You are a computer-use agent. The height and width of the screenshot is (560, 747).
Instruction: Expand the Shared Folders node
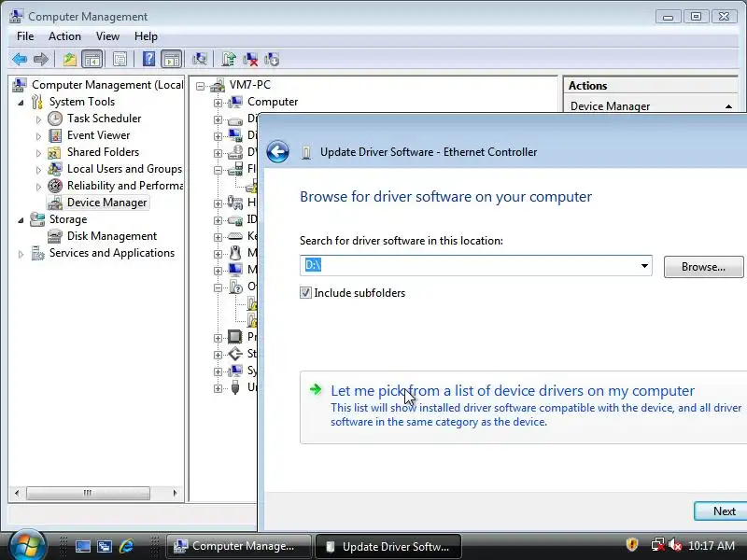coord(38,153)
